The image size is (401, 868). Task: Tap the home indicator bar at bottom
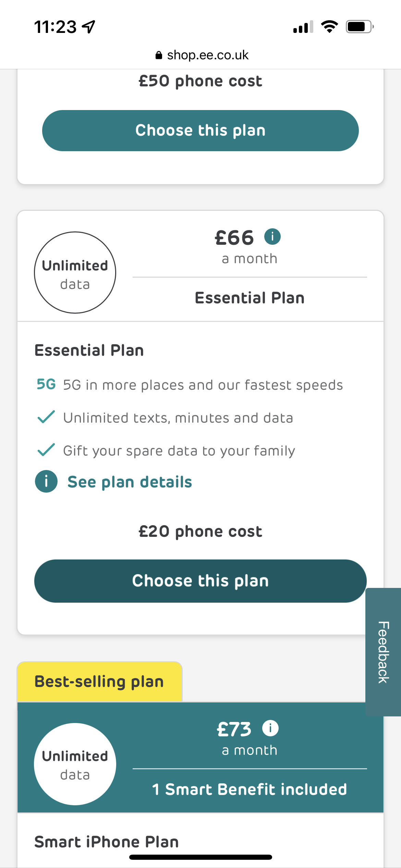pos(200,857)
